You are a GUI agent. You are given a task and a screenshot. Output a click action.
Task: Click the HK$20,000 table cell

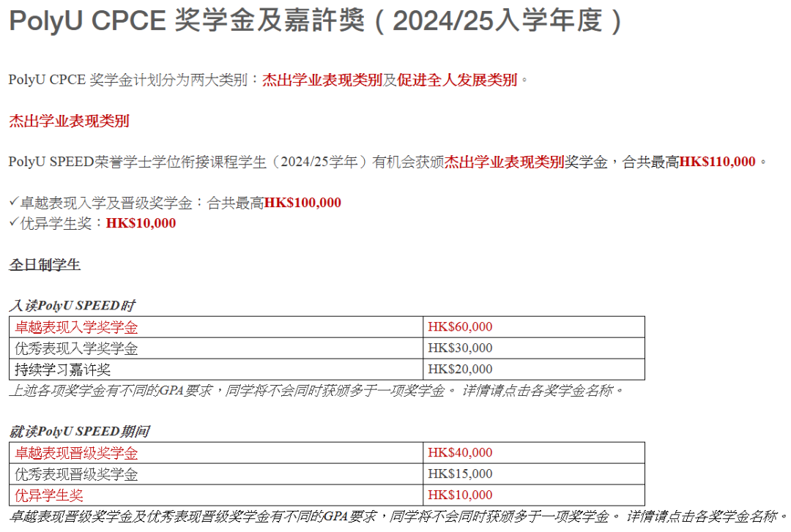pyautogui.click(x=534, y=369)
